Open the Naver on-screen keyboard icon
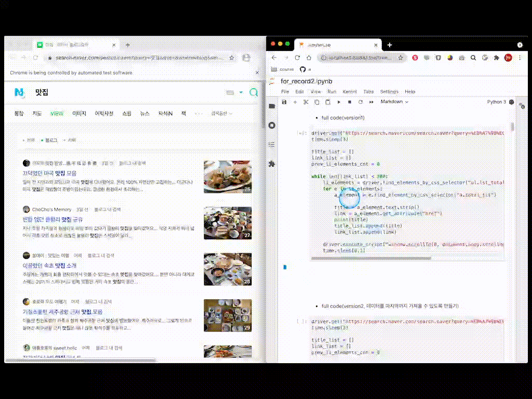The width and height of the screenshot is (532, 399). (x=230, y=92)
